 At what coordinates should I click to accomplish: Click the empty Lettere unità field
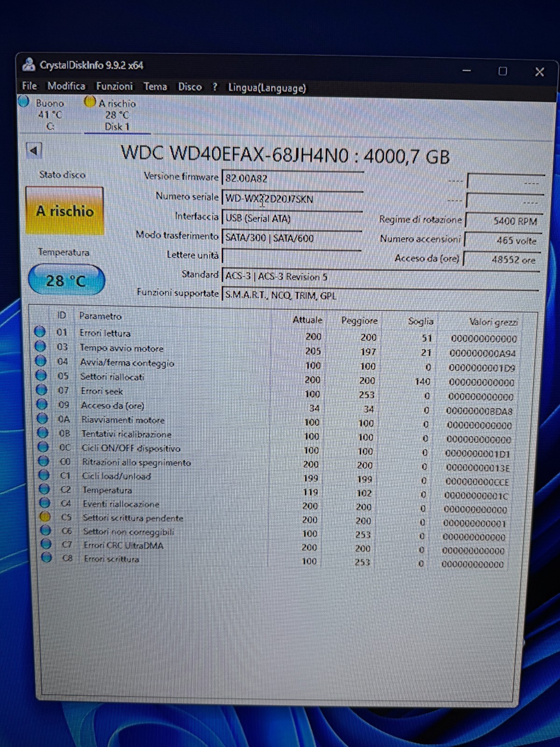(x=292, y=256)
